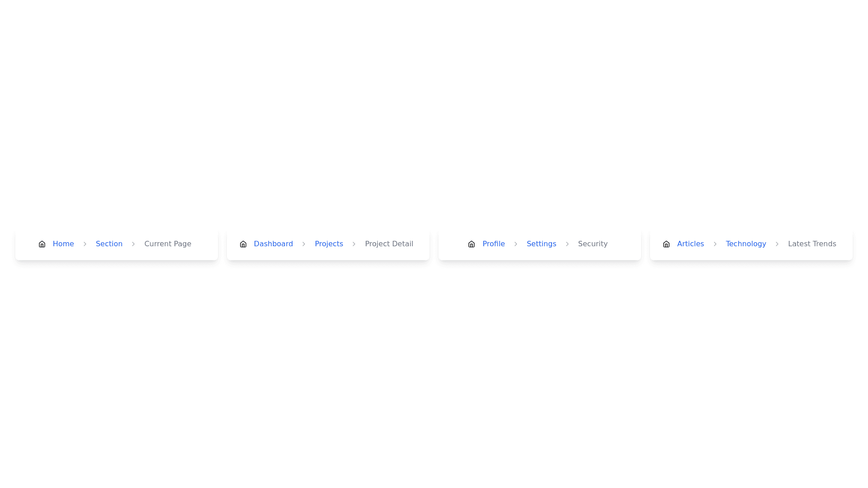
Task: Open the Home breadcrumb link
Action: pyautogui.click(x=63, y=244)
